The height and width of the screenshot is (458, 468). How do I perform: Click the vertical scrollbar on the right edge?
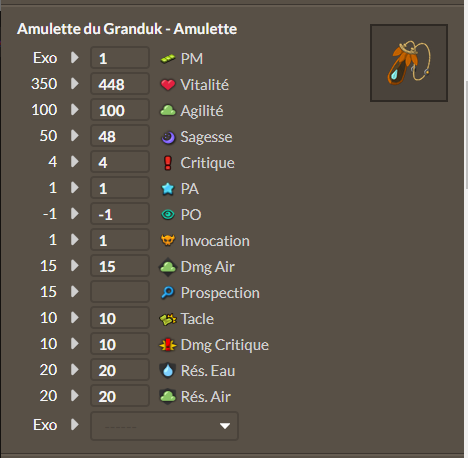466,134
